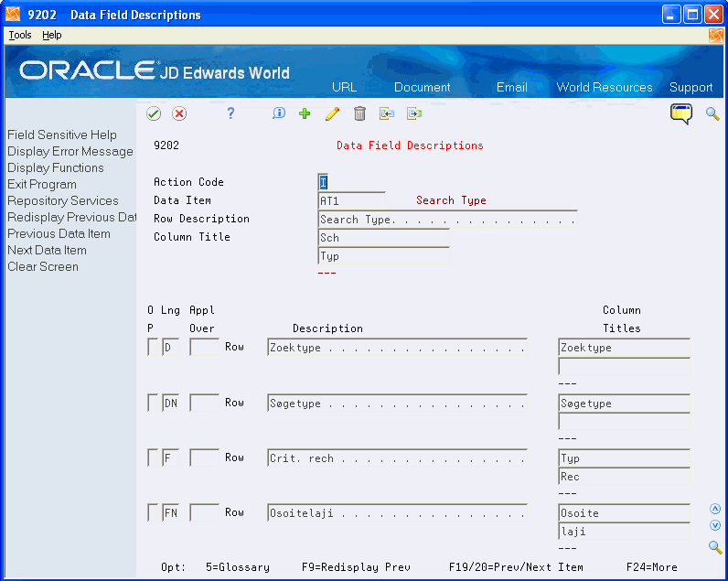Click column title field containing Rec
This screenshot has width=728, height=581.
point(624,477)
